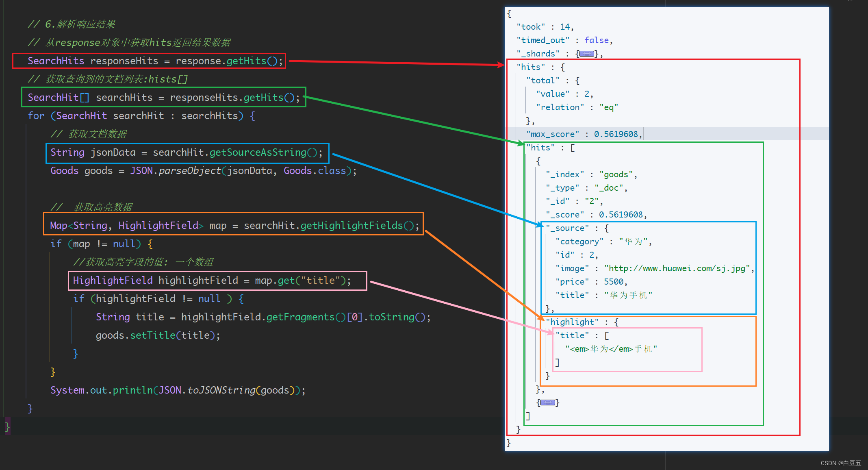The height and width of the screenshot is (470, 868).
Task: Click the "_doc" string value
Action: tap(609, 188)
